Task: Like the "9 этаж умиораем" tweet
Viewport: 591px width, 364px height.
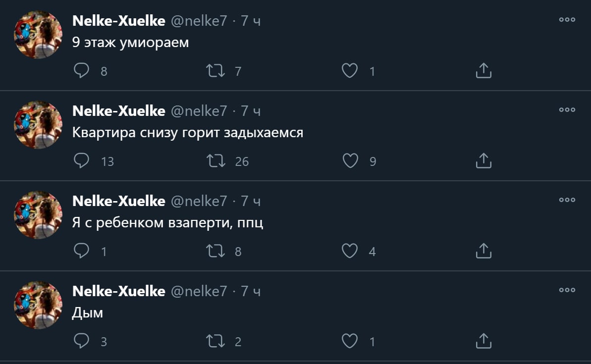Action: coord(350,71)
